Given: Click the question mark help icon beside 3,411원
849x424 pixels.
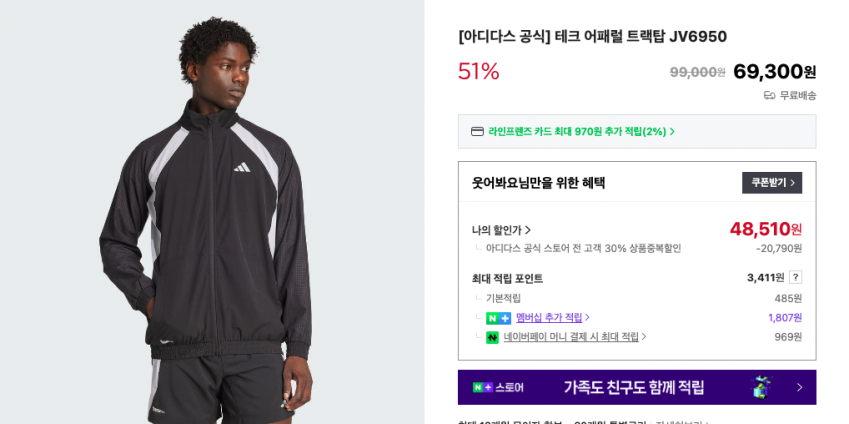Looking at the screenshot, I should pos(795,278).
